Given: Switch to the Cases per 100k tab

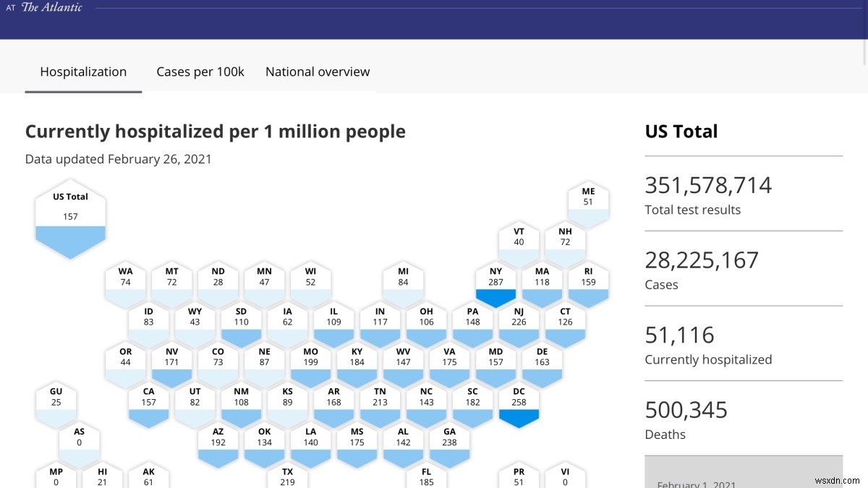Looking at the screenshot, I should click(x=200, y=72).
